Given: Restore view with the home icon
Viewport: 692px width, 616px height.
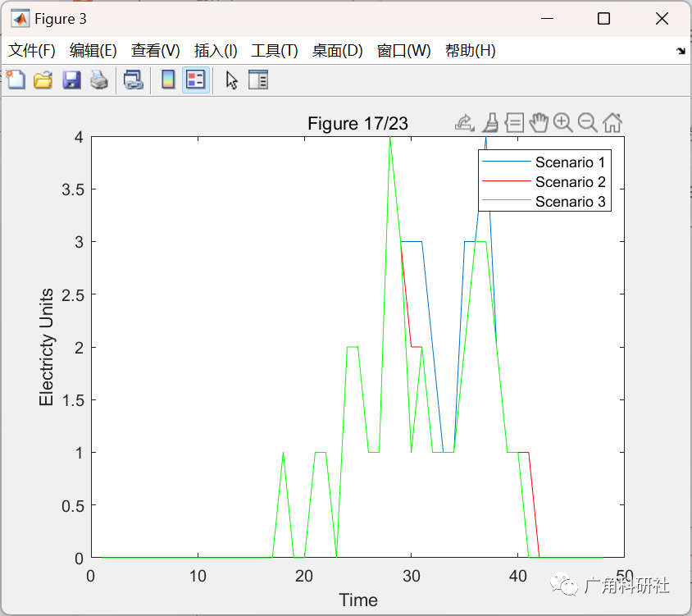Looking at the screenshot, I should tap(612, 123).
